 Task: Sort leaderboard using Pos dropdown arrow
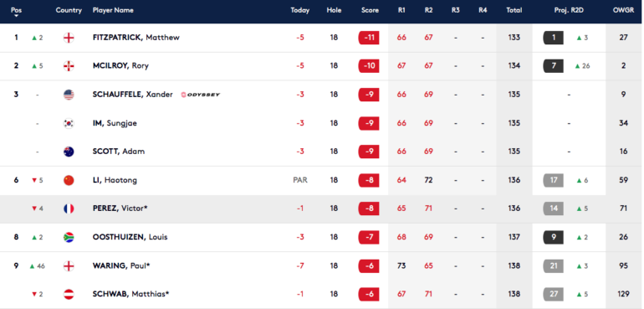[16, 16]
